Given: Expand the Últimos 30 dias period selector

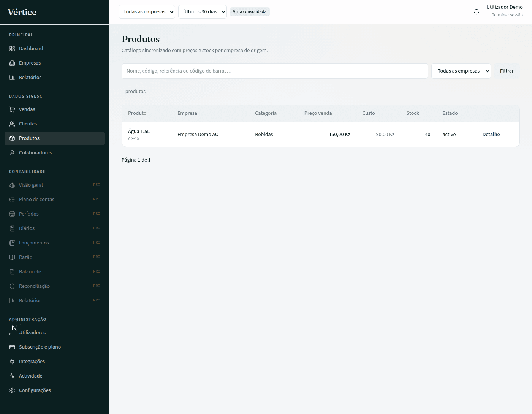Looking at the screenshot, I should [x=203, y=12].
